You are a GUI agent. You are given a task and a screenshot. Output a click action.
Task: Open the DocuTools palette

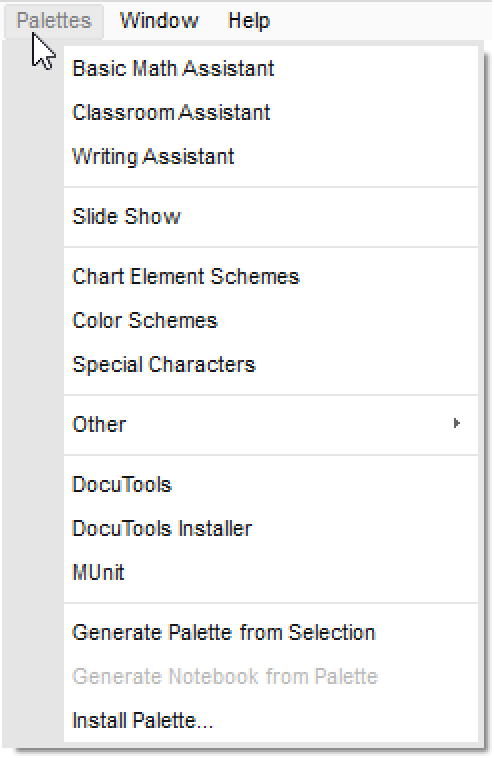[x=271, y=484]
